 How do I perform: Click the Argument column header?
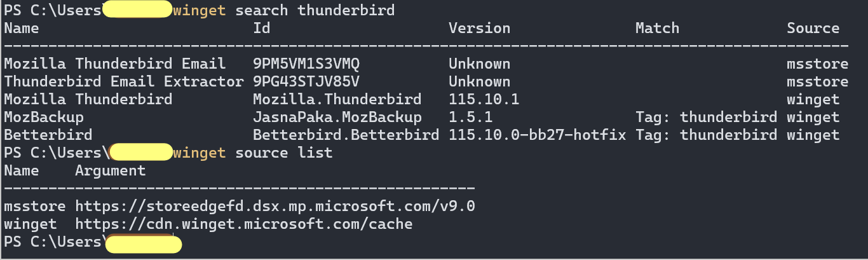[111, 170]
